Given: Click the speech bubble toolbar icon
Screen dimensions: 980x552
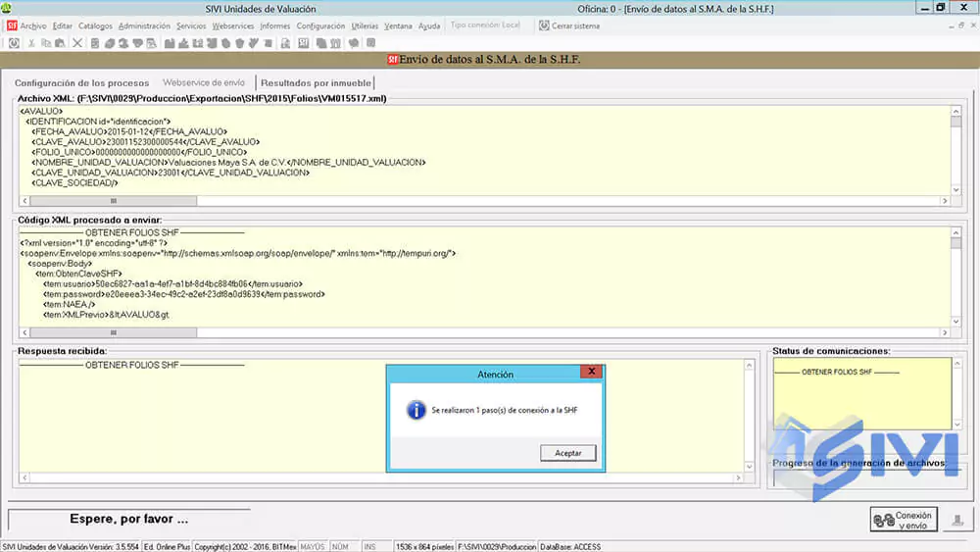Looking at the screenshot, I should [354, 43].
